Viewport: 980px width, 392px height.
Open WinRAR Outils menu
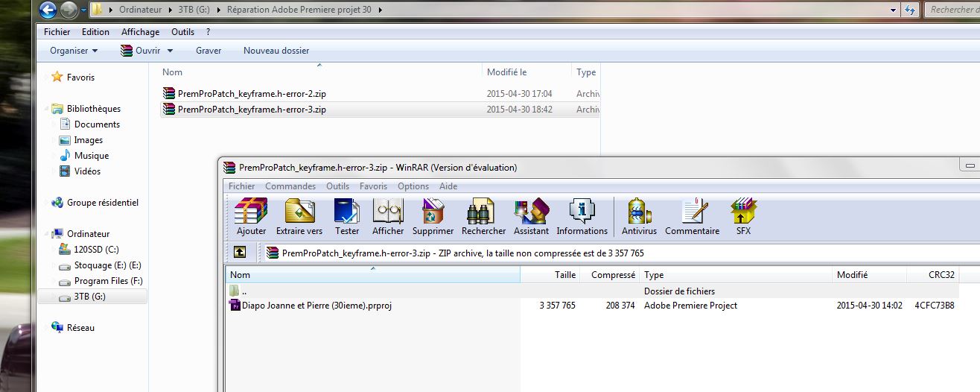point(337,186)
